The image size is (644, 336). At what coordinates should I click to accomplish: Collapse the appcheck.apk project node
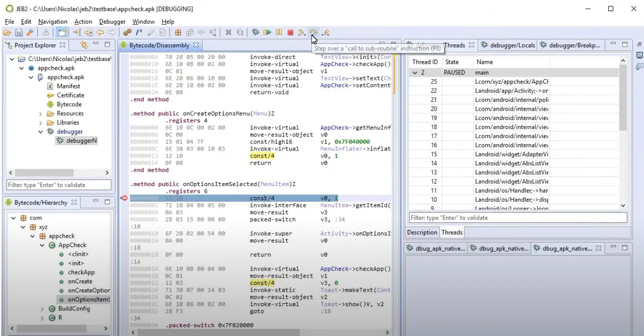point(22,68)
